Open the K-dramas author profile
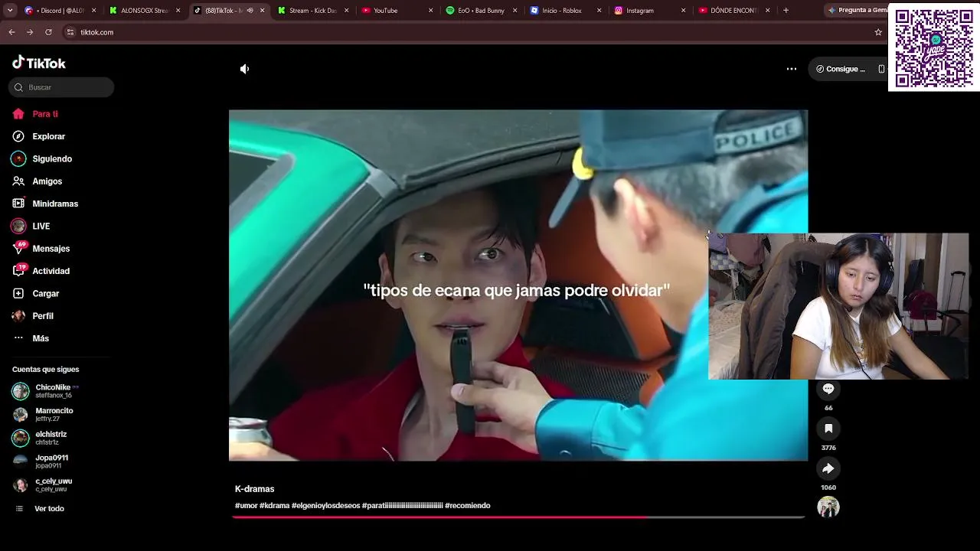The height and width of the screenshot is (551, 980). (254, 489)
